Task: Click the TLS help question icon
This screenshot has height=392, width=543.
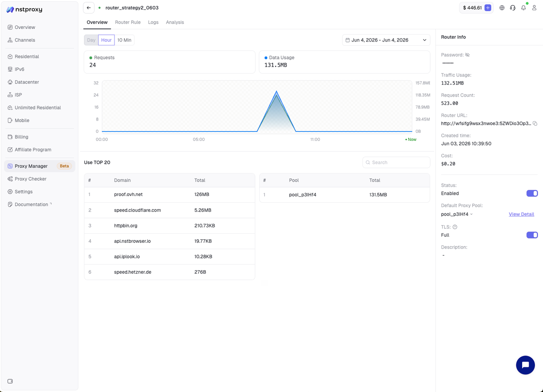Action: pos(455,227)
